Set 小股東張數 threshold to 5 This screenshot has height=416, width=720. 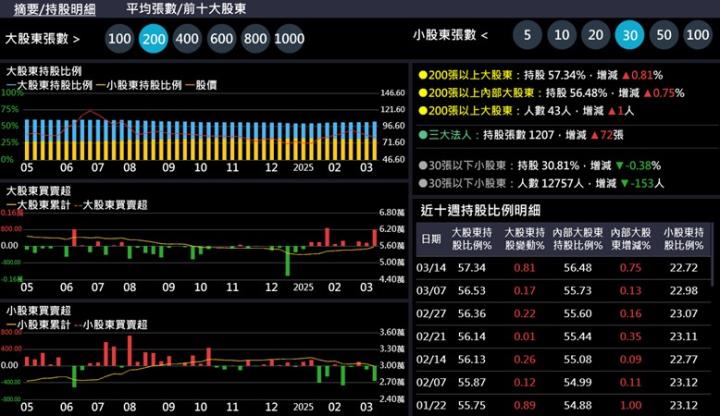coord(527,35)
